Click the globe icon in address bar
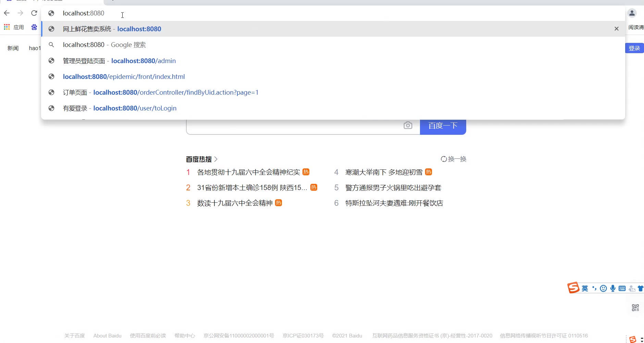Screen dimensions: 644x343 pyautogui.click(x=51, y=13)
